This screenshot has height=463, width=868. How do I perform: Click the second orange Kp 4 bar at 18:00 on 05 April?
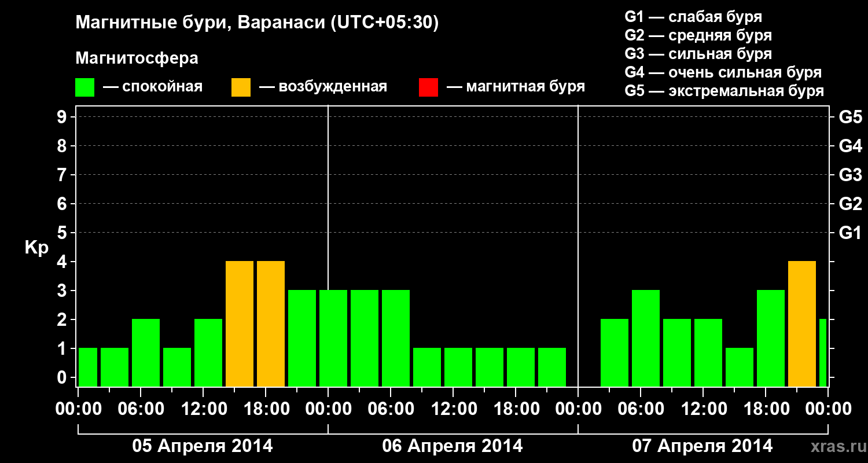[271, 324]
